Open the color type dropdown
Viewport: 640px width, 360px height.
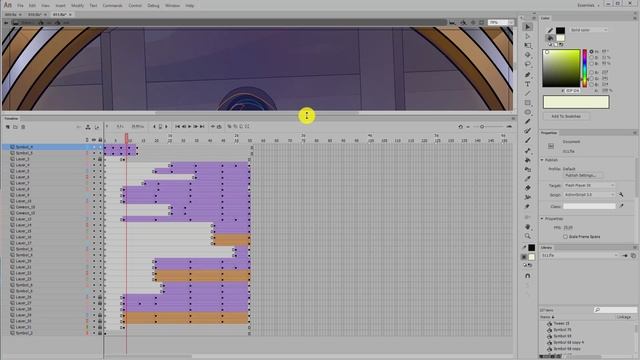click(589, 30)
